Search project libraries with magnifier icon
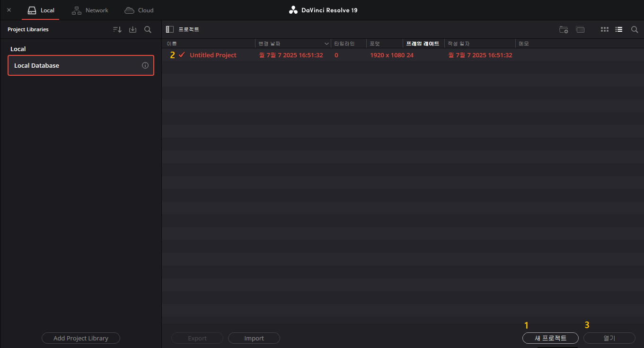 pyautogui.click(x=148, y=29)
